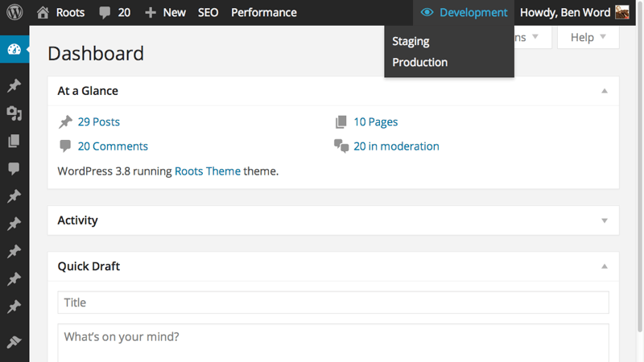Open the 20 in moderation link
This screenshot has height=362, width=644.
click(x=396, y=146)
